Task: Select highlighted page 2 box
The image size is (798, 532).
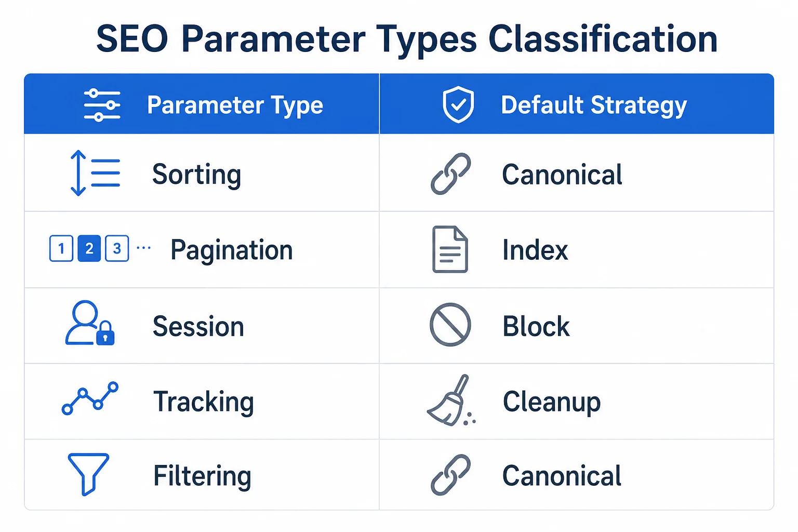Action: click(x=89, y=248)
